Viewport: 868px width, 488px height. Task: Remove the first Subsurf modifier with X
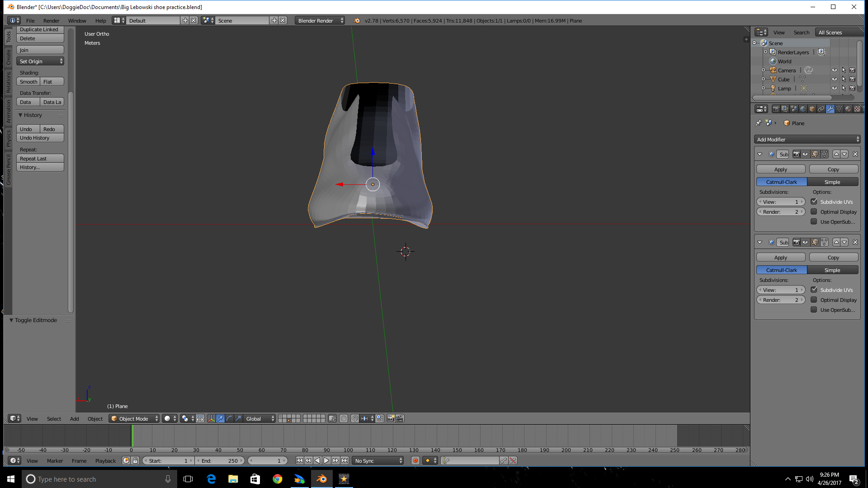tap(855, 154)
